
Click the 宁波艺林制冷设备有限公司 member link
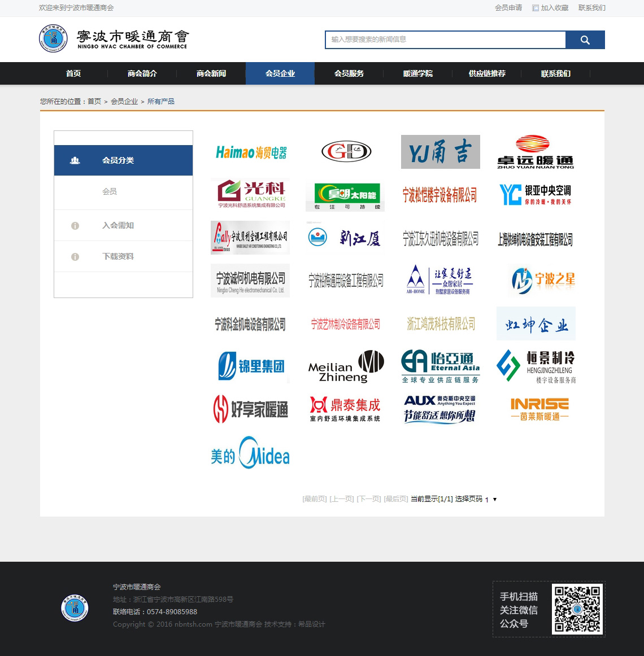coord(346,323)
